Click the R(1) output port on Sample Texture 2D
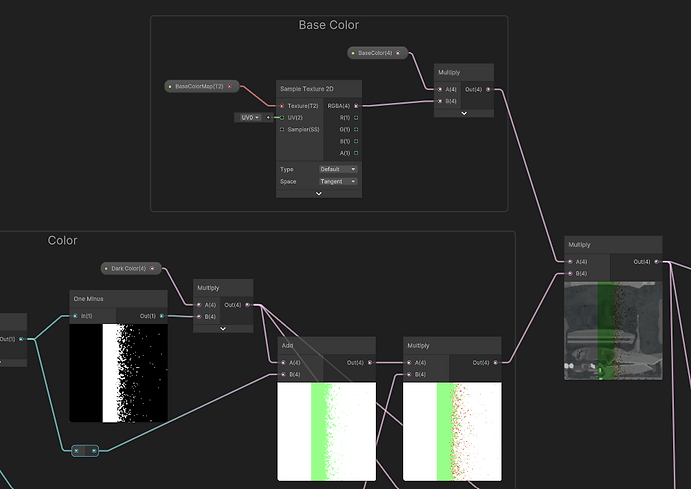 point(356,118)
